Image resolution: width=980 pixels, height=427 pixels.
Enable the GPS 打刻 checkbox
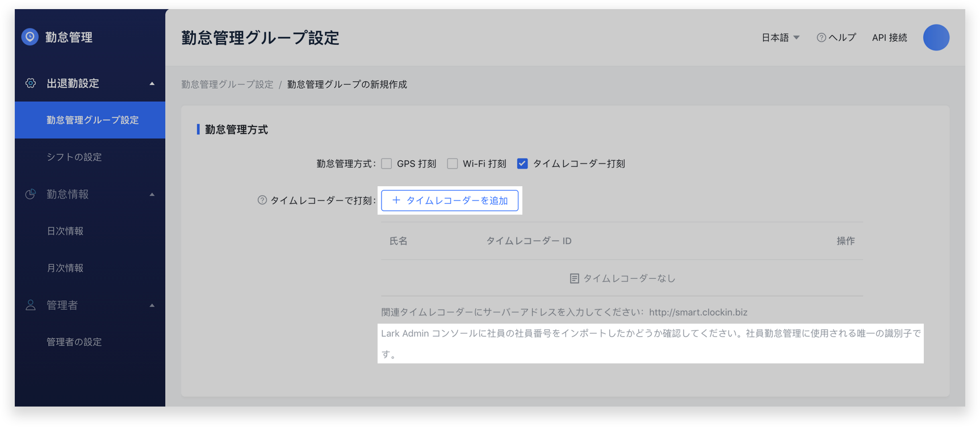387,164
